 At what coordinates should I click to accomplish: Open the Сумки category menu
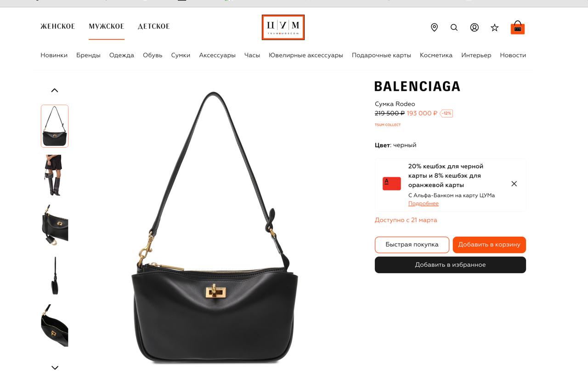coord(181,55)
